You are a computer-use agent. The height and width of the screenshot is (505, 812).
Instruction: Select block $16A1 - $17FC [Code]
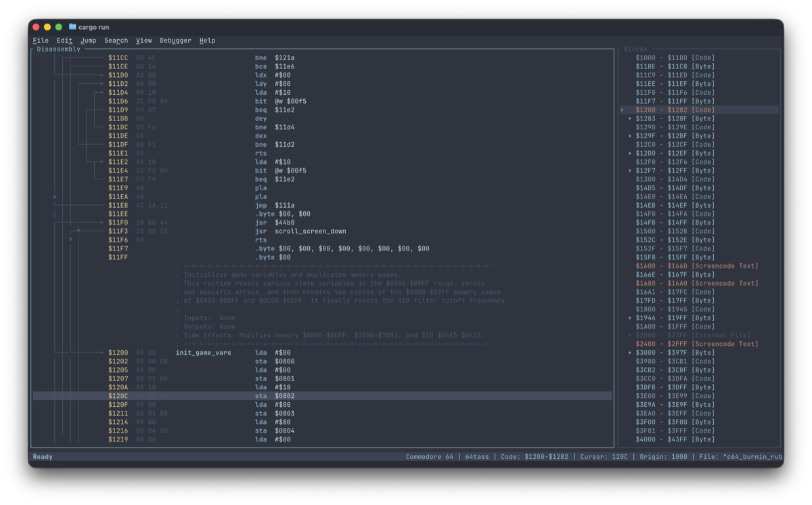[675, 292]
